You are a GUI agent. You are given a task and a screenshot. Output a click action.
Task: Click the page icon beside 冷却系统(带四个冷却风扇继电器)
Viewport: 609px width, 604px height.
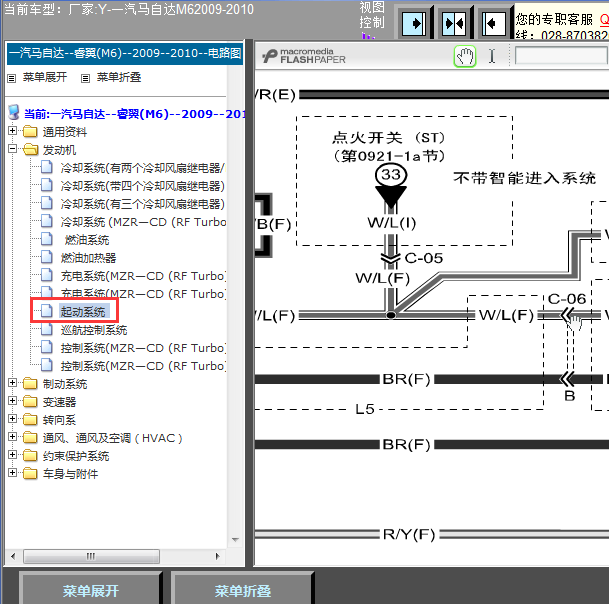[x=47, y=185]
